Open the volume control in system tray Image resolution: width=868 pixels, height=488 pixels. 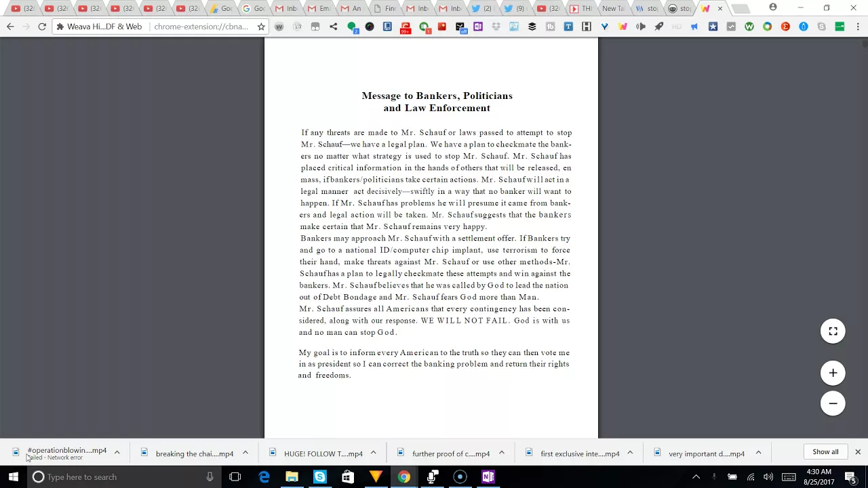click(768, 476)
